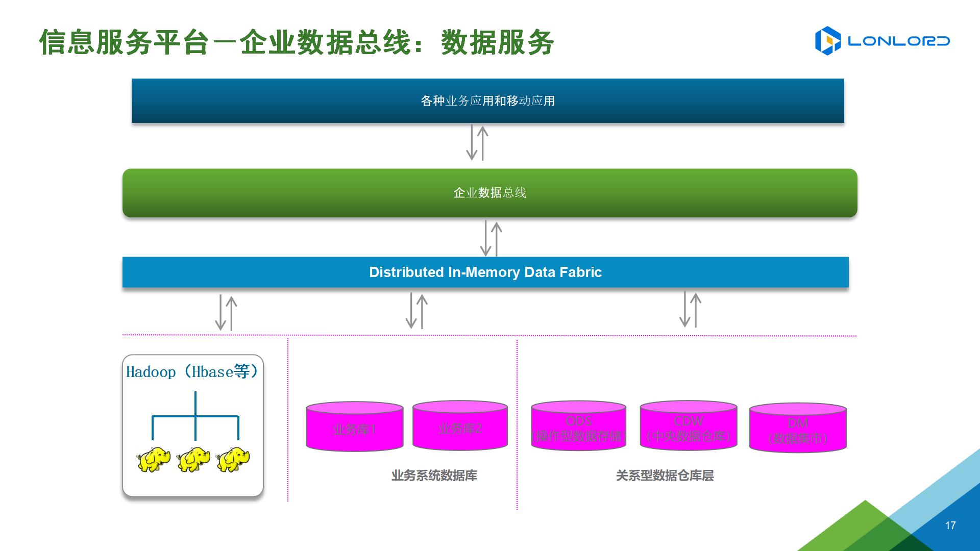Click the slide title 信息服务平台 heading
980x551 pixels.
point(296,42)
